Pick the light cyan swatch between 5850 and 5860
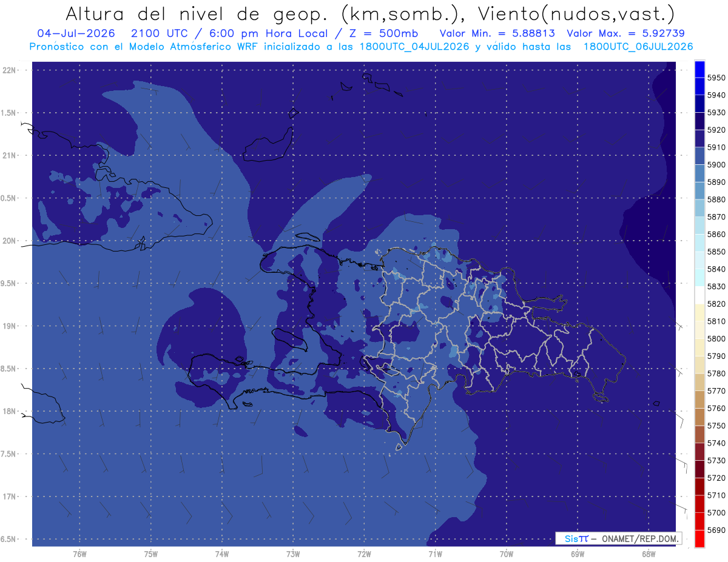Image resolution: width=728 pixels, height=562 pixels. (x=699, y=243)
